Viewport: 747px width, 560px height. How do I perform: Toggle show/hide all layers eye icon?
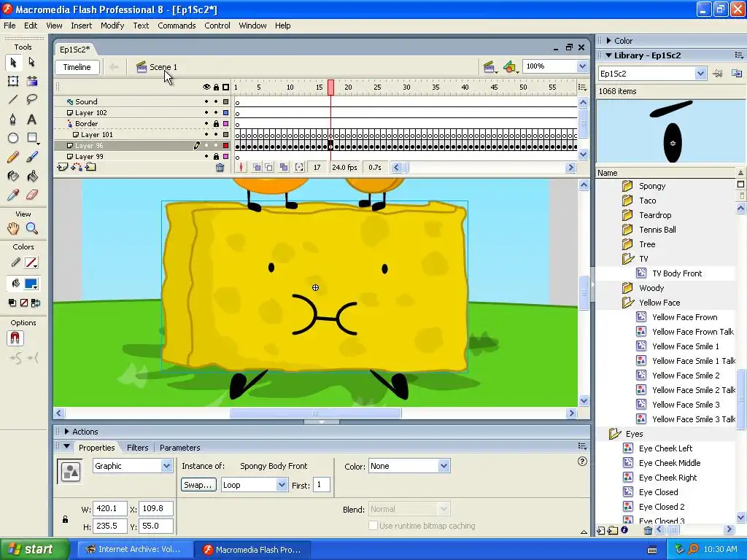[x=206, y=87]
